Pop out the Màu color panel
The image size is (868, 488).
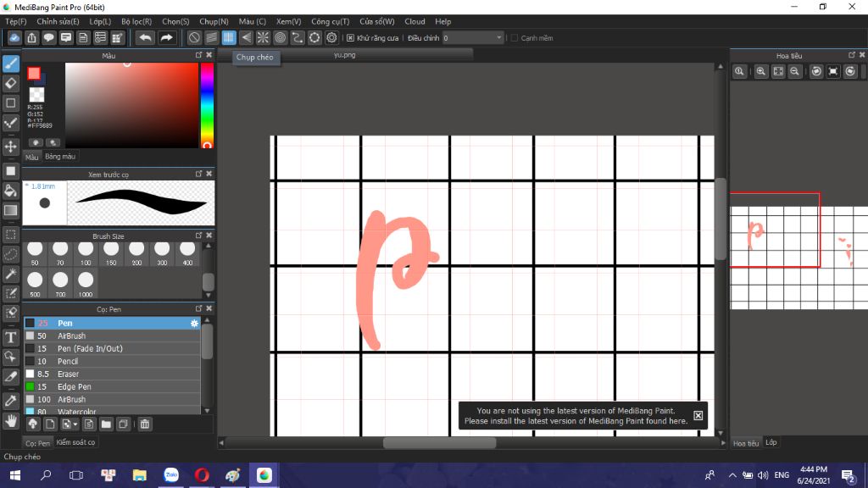(x=198, y=55)
